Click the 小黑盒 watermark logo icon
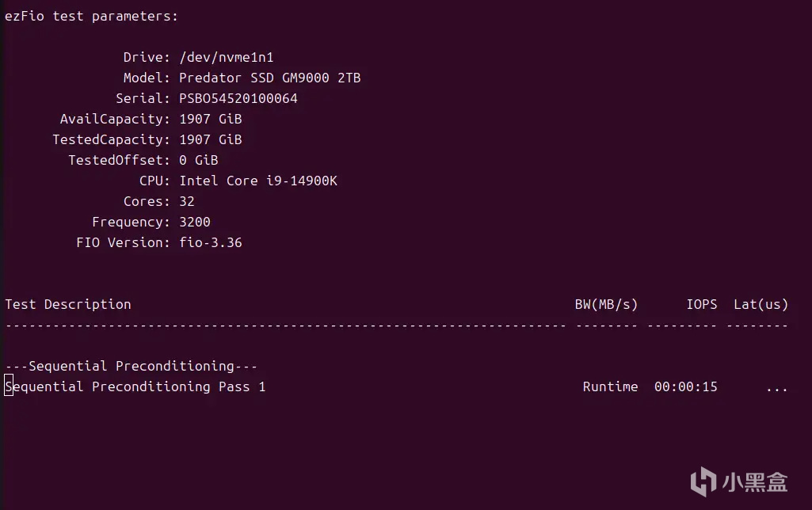Viewport: 812px width, 510px height. coord(703,481)
